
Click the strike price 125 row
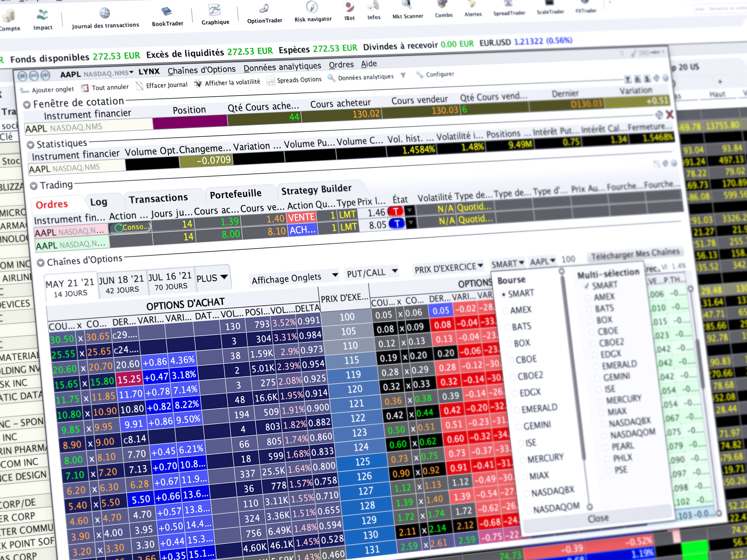(x=362, y=462)
